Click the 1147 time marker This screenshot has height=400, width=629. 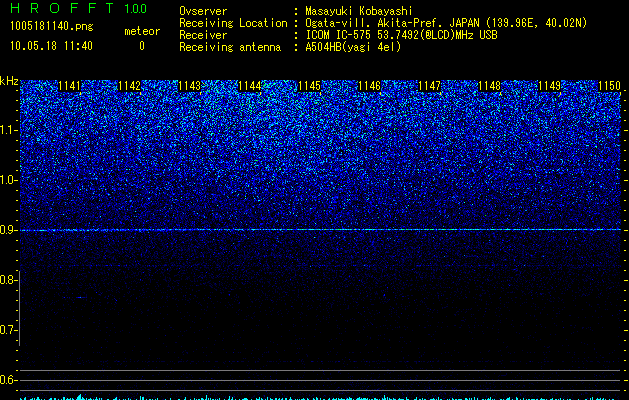(430, 86)
